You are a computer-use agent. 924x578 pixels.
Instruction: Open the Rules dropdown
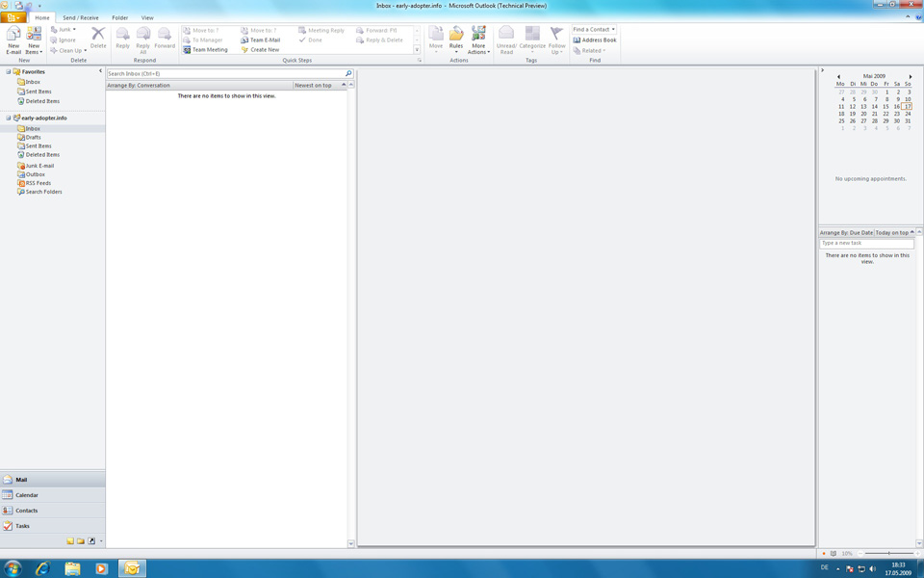[x=456, y=40]
